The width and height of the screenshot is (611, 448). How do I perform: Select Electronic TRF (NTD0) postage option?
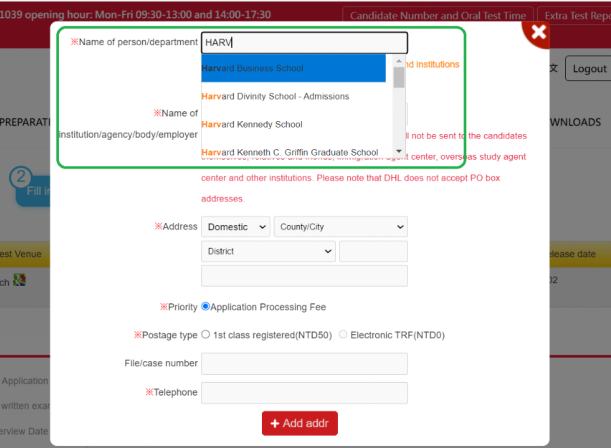click(x=344, y=335)
